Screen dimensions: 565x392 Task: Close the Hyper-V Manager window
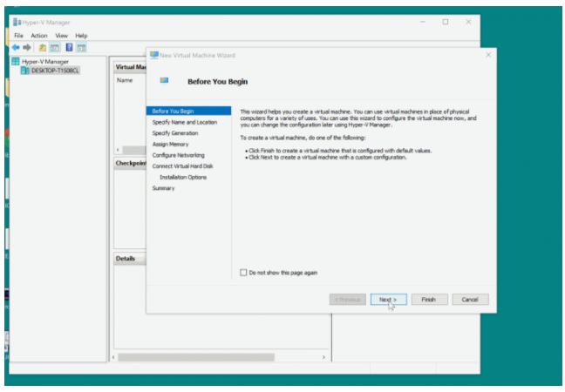click(x=468, y=22)
